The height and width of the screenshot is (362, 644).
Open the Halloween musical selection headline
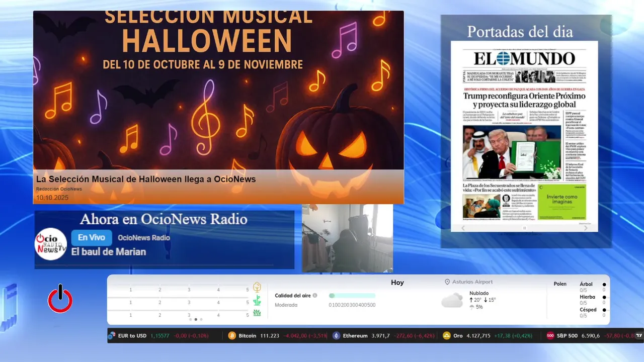146,179
